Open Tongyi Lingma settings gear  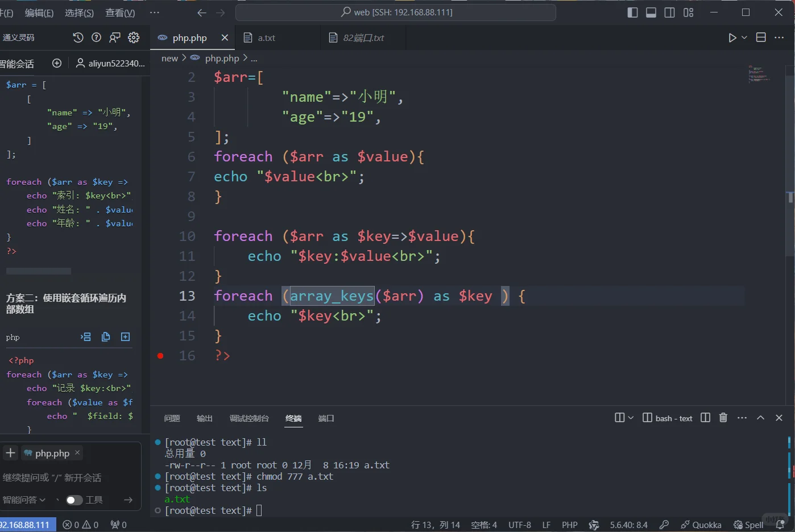coord(134,38)
